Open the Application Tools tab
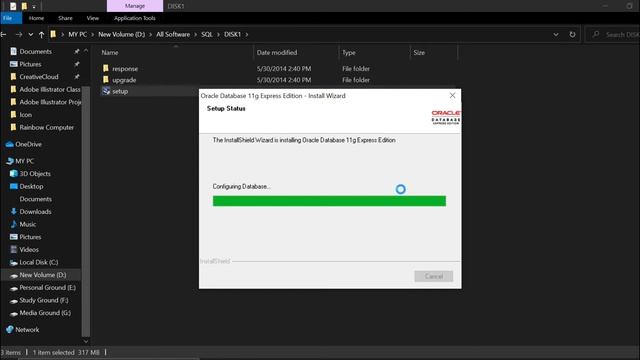640x360 pixels. click(x=135, y=18)
